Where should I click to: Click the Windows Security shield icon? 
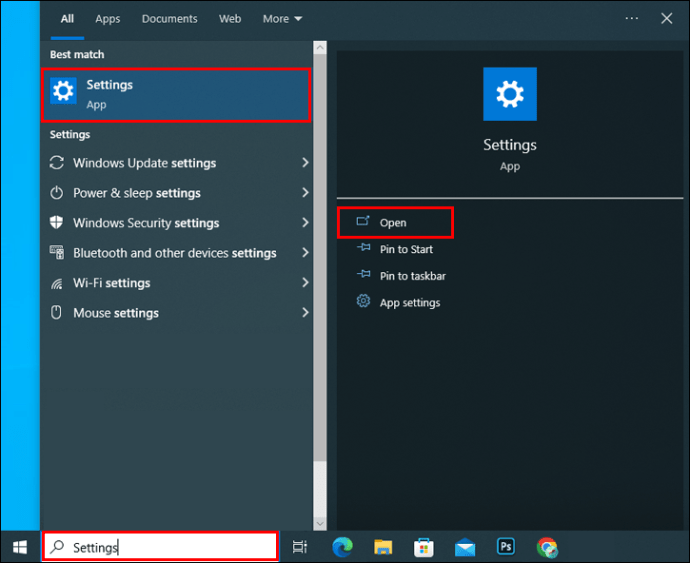[57, 222]
